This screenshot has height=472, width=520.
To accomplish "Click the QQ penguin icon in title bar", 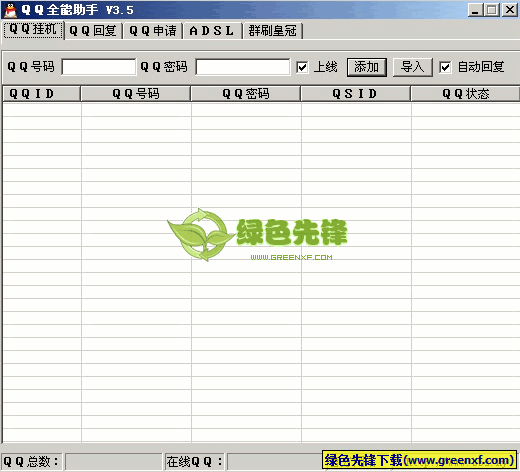I will pos(10,10).
